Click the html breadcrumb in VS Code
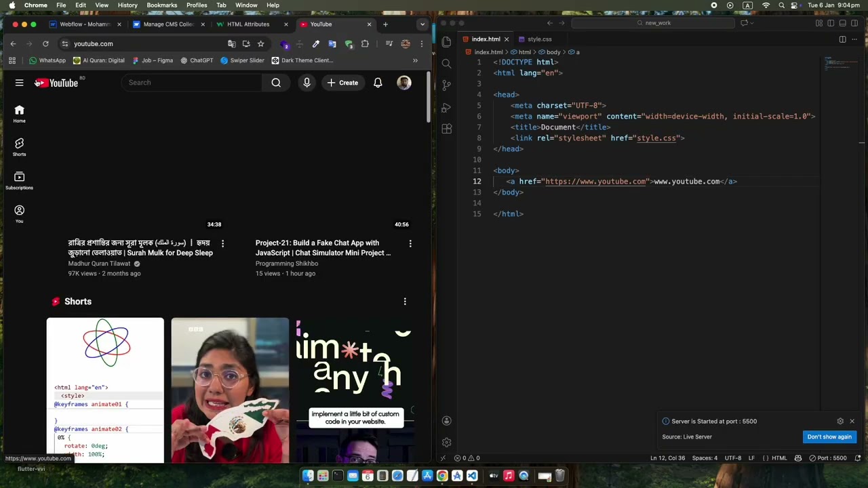 (521, 52)
